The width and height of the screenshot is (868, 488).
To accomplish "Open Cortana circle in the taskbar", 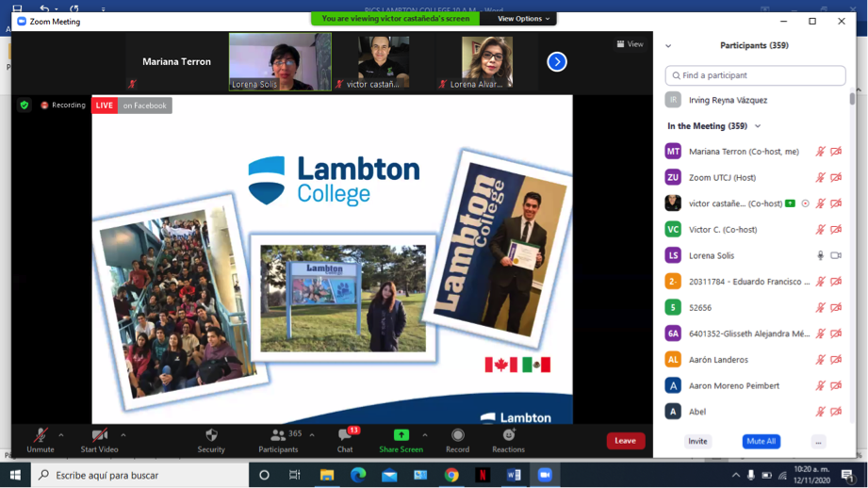I will [264, 475].
